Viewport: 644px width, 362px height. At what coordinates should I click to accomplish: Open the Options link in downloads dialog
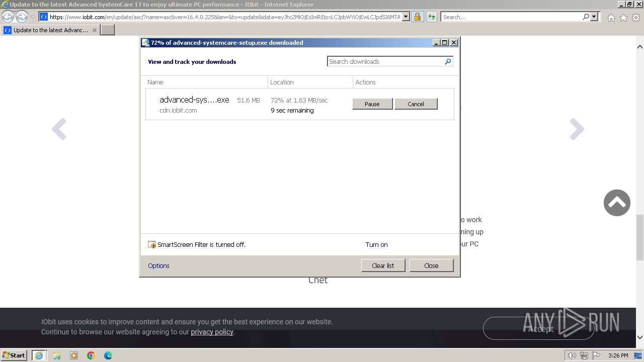click(158, 265)
